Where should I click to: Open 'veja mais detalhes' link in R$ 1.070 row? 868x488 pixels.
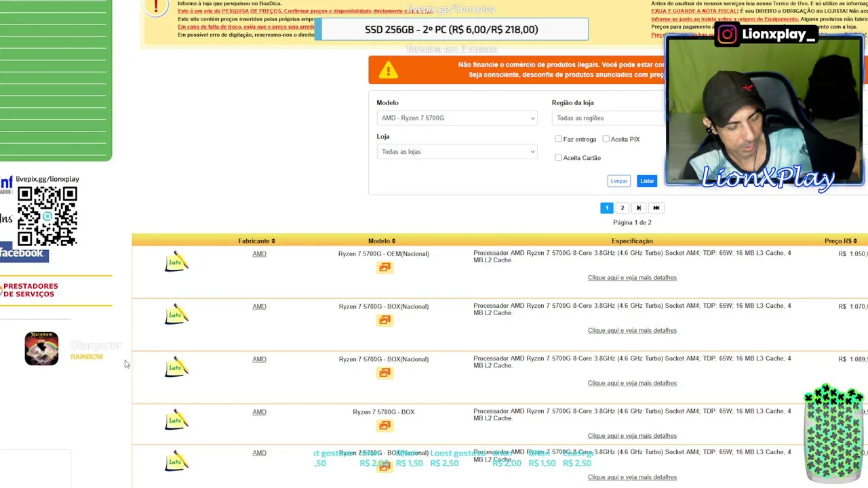pyautogui.click(x=632, y=331)
